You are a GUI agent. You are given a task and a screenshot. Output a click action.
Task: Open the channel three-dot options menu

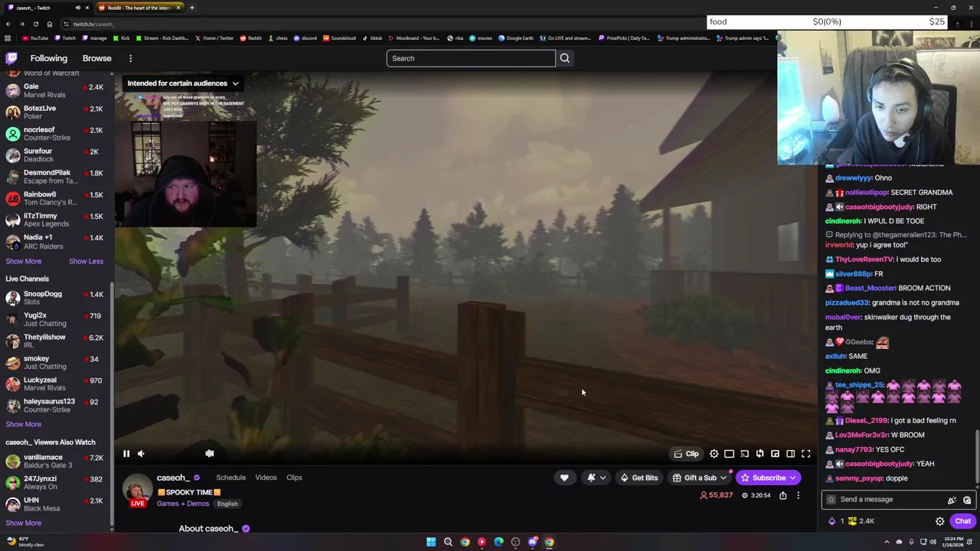tap(798, 495)
